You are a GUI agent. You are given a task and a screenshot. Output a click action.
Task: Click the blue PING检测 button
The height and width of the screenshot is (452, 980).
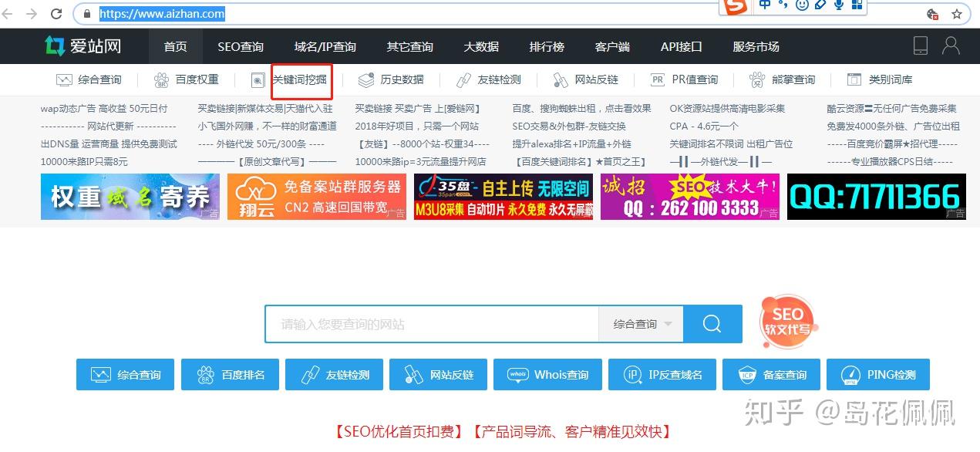878,375
